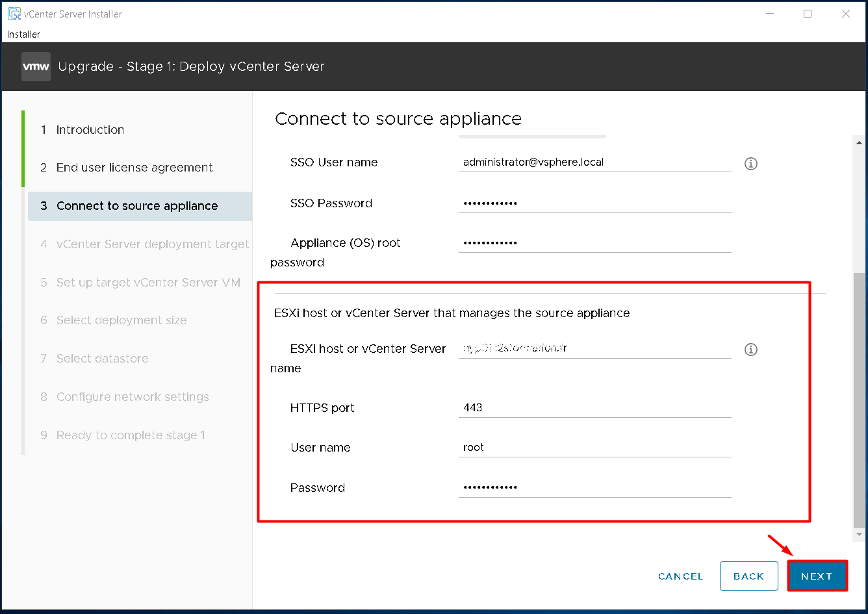Focus the ESXi Password field under User name
The height and width of the screenshot is (614, 868).
595,488
